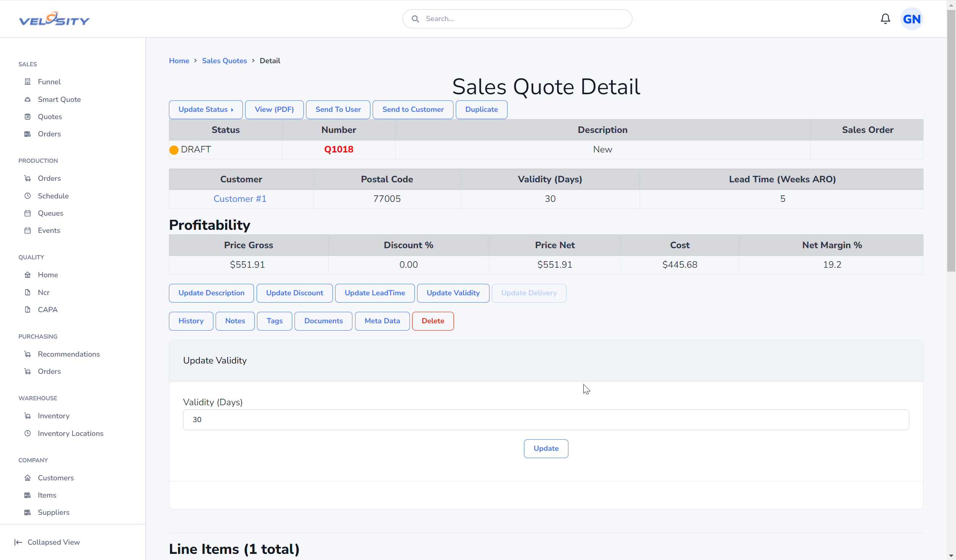Viewport: 956px width, 560px height.
Task: Click postal code 77005 cell
Action: 387,199
